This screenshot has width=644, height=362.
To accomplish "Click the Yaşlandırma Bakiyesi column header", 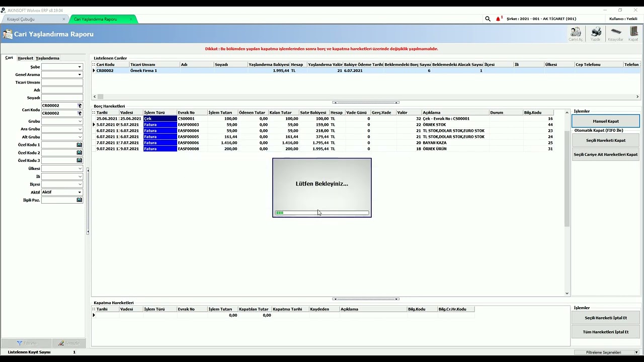I will pos(269,64).
